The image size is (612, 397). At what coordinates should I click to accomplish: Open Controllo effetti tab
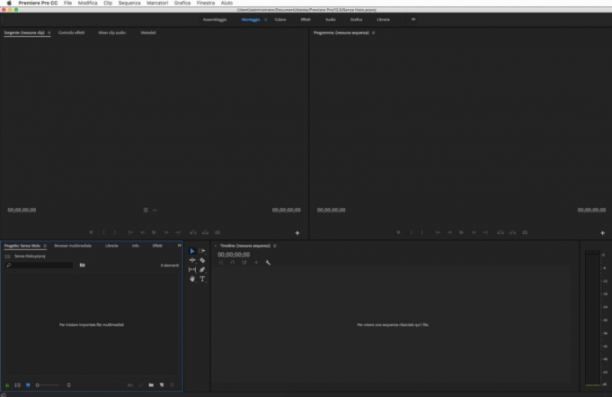71,33
